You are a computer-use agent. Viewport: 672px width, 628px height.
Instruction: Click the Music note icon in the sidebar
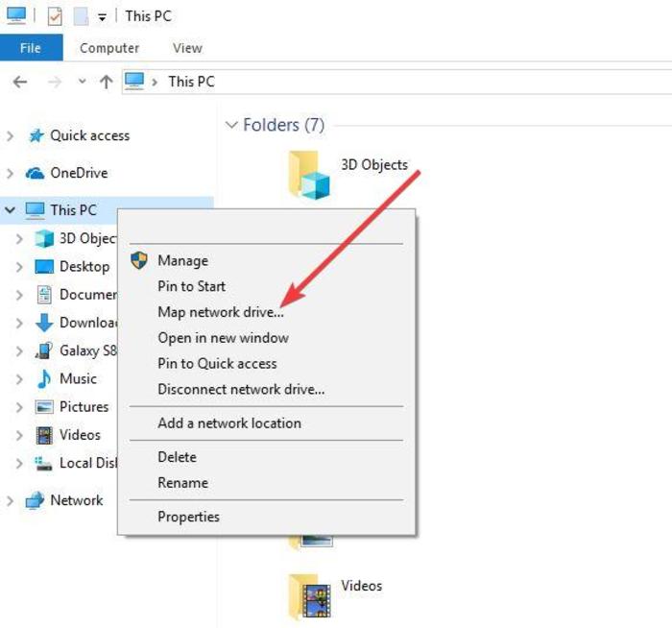click(44, 379)
